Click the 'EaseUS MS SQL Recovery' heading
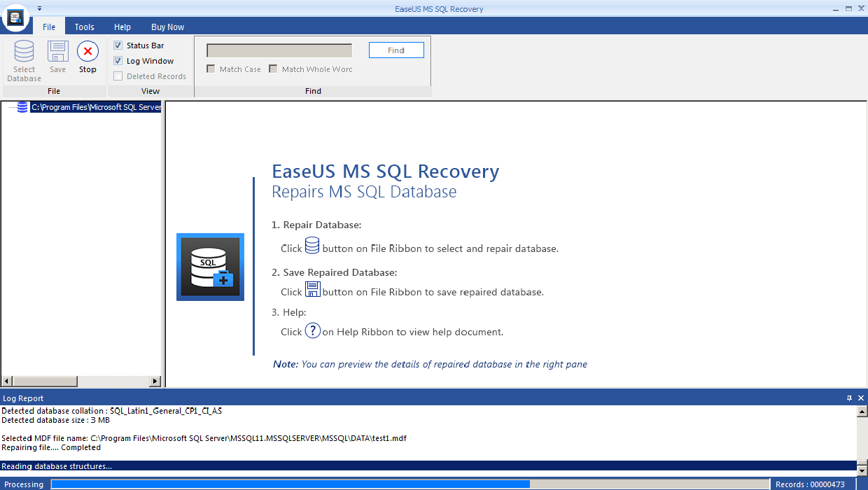 coord(386,171)
